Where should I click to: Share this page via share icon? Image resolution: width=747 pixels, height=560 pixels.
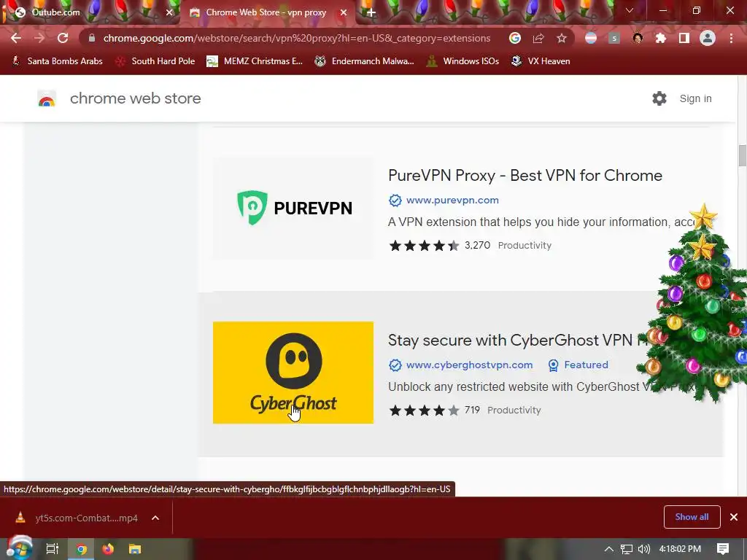pyautogui.click(x=538, y=38)
